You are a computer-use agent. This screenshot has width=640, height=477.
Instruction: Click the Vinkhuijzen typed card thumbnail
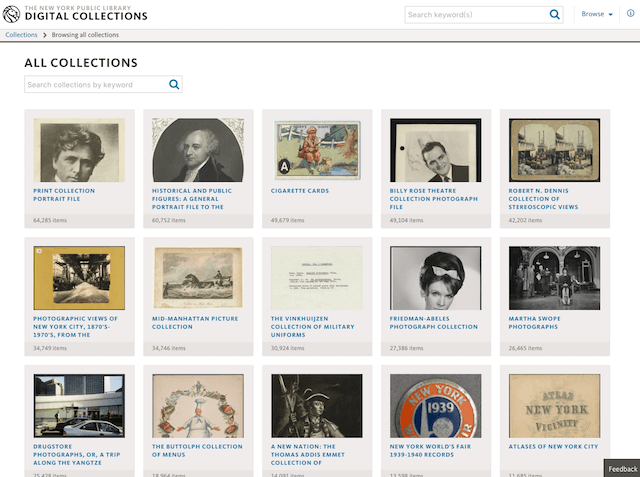317,278
